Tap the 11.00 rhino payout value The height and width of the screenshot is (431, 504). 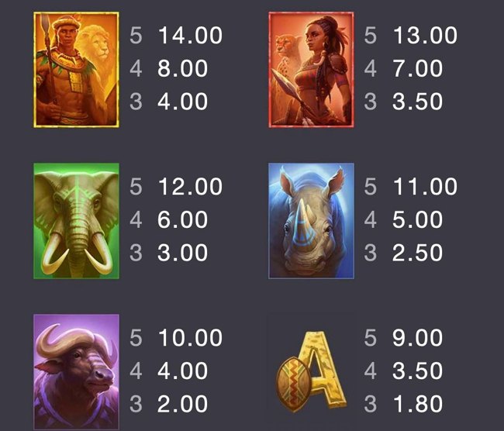(425, 186)
